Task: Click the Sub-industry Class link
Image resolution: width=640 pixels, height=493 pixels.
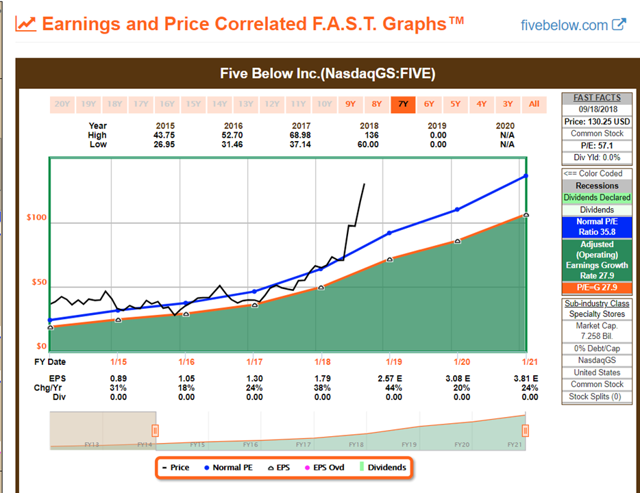Action: click(x=597, y=303)
